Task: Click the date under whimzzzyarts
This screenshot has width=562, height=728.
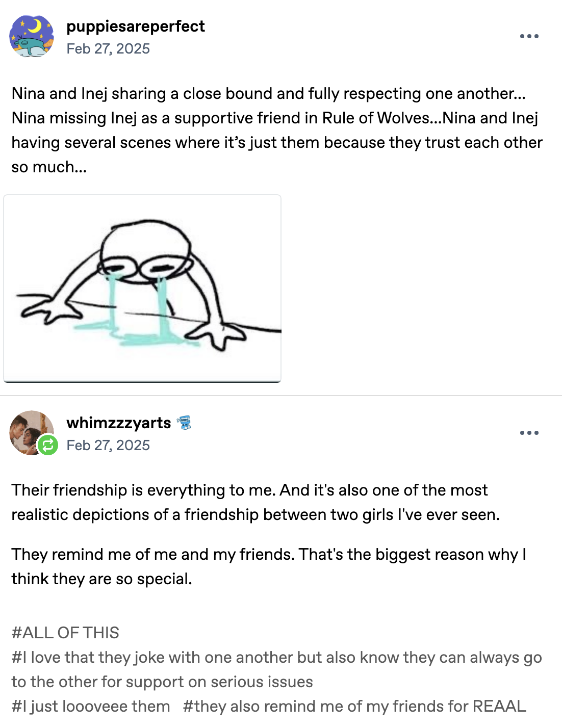Action: pos(108,445)
